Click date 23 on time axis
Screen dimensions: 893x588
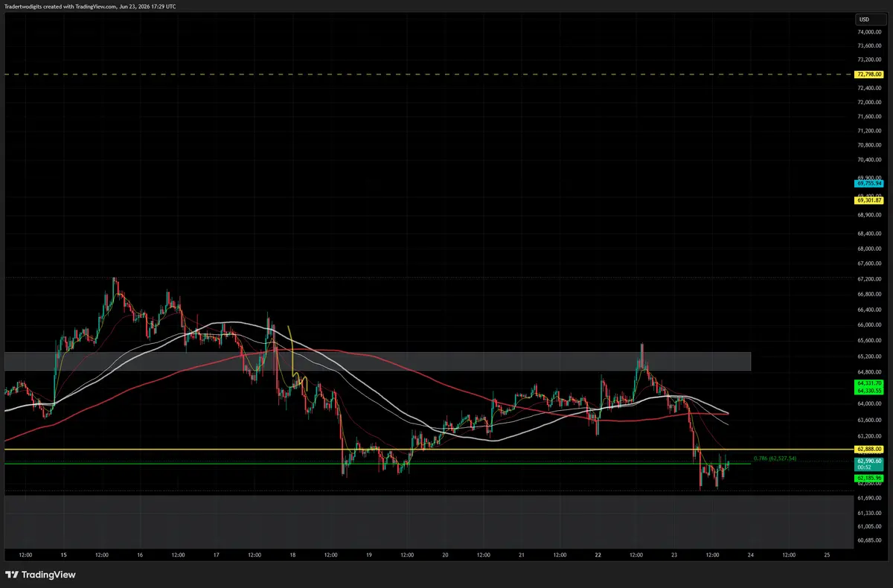[x=674, y=555]
